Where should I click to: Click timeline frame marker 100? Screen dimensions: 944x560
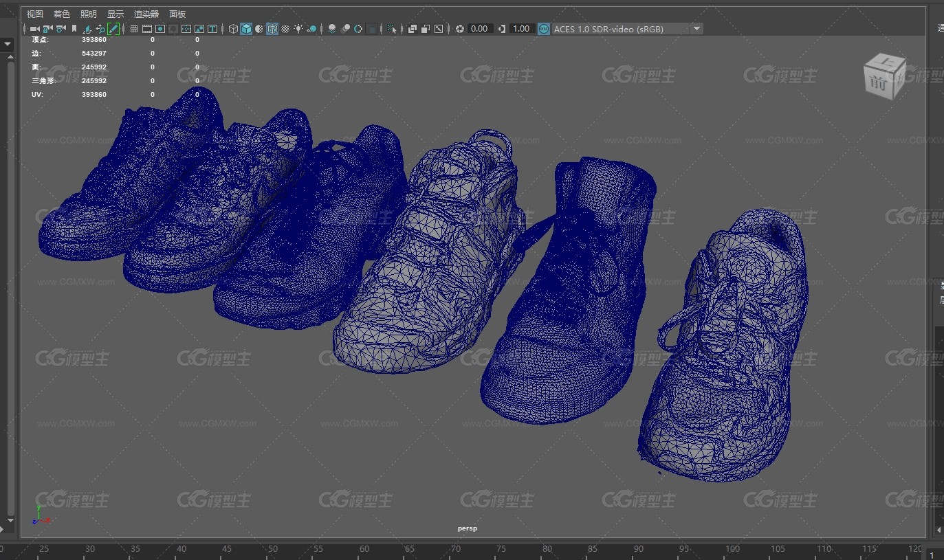733,549
